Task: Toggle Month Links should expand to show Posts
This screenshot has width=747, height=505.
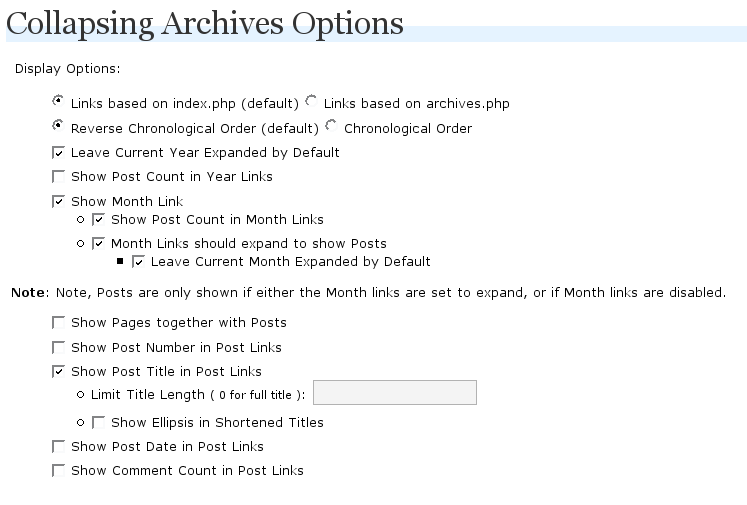Action: 98,243
